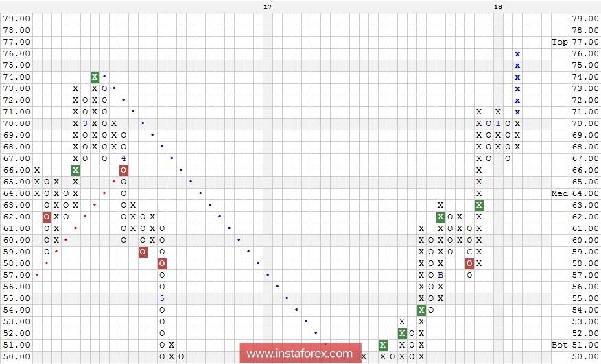Click 50.00 on the left price axis
The height and width of the screenshot is (364, 601).
[x=16, y=356]
